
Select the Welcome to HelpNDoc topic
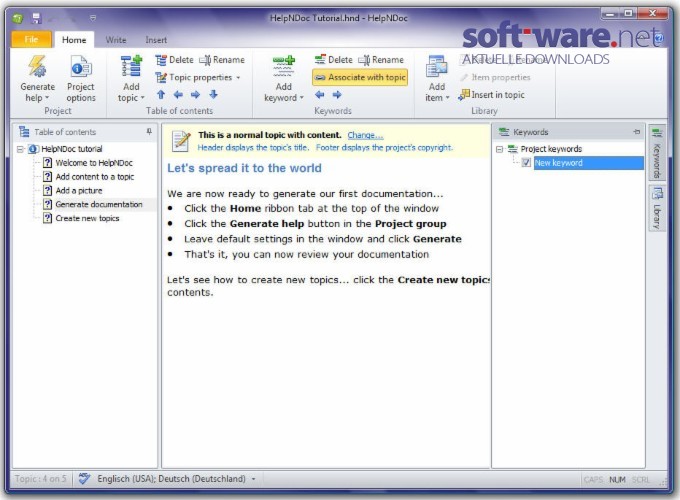94,163
